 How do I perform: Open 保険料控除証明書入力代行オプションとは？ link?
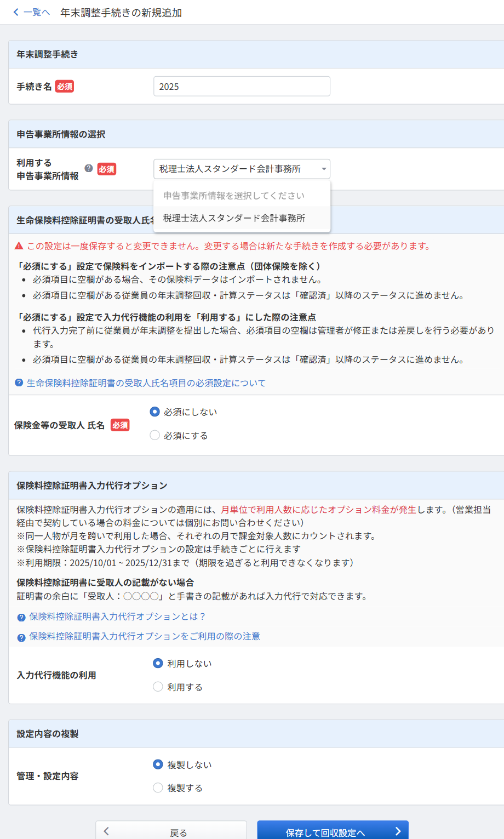[117, 617]
